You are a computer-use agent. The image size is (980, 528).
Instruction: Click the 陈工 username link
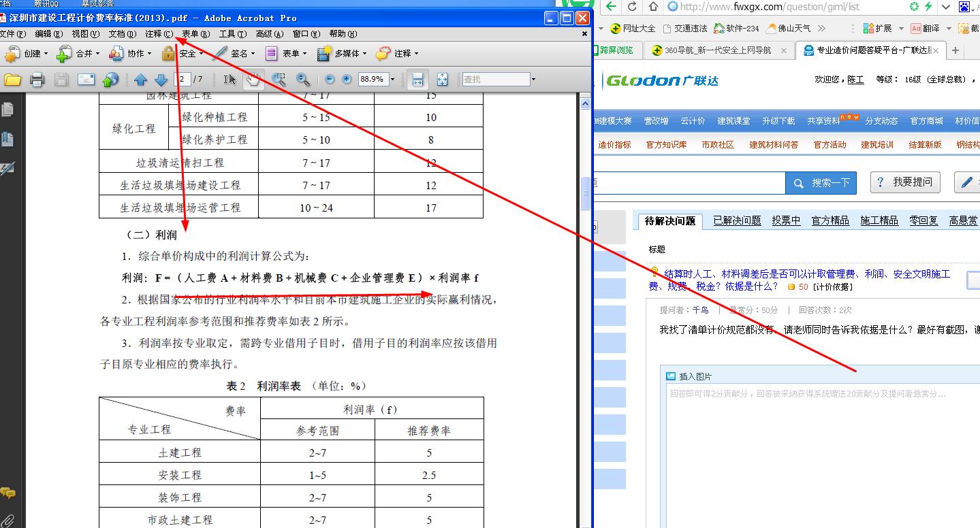coord(855,80)
